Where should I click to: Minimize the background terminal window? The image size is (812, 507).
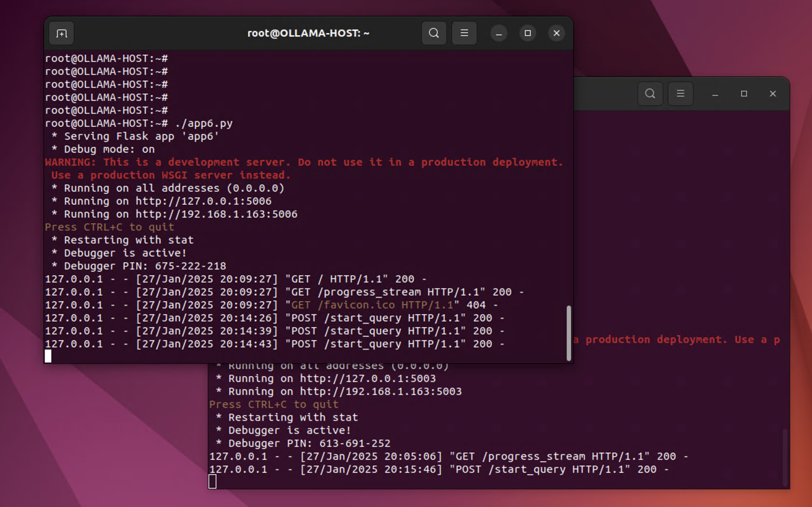(715, 94)
